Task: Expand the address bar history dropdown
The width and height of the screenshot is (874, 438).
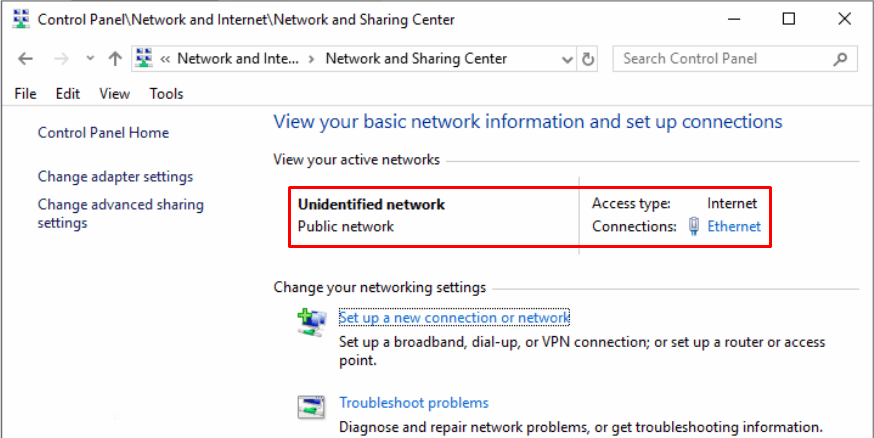Action: click(x=567, y=59)
